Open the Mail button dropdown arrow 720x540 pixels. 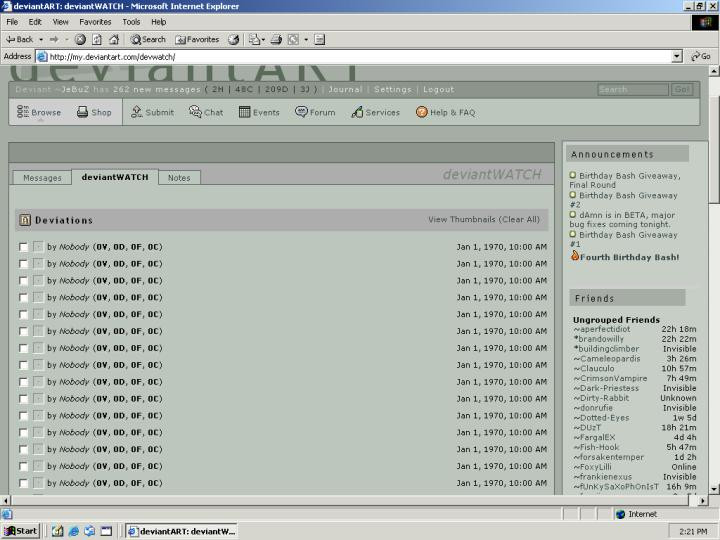coord(263,40)
